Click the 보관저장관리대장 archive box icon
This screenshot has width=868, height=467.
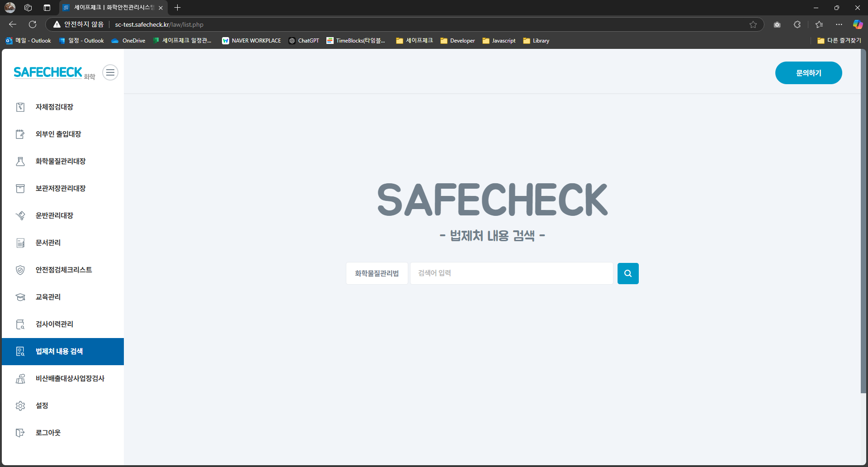pos(20,189)
